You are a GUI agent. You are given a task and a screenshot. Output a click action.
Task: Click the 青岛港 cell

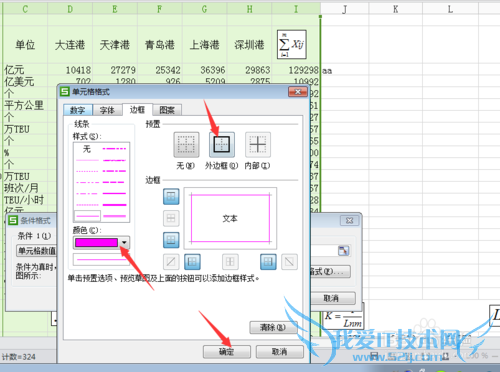tap(160, 45)
